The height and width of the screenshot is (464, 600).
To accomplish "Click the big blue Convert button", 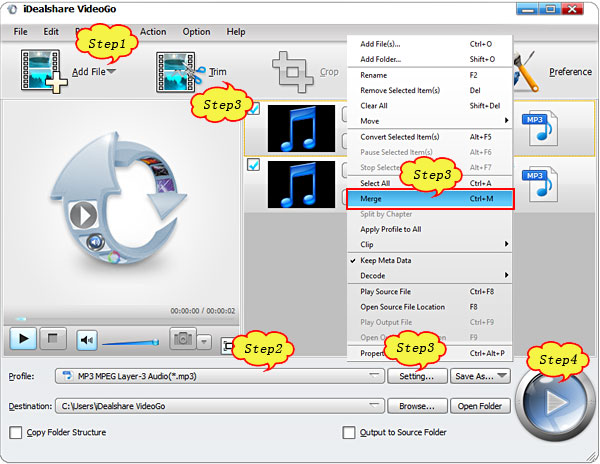I will [553, 402].
